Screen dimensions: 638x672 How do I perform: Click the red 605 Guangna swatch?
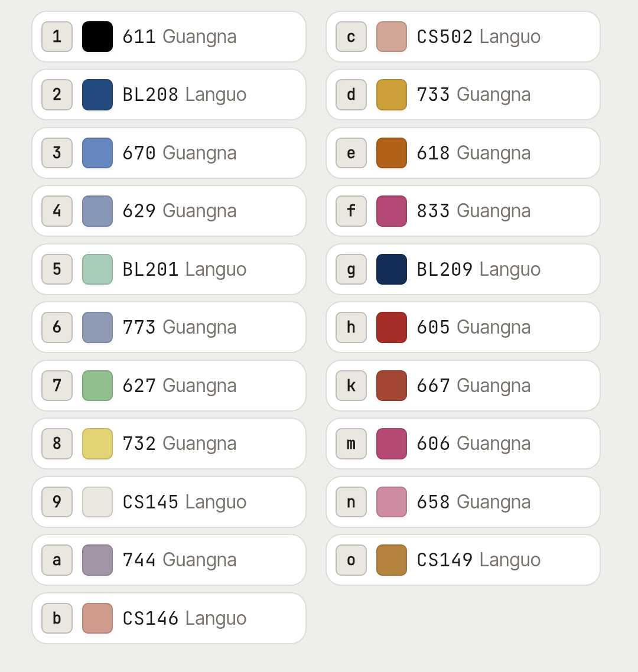click(392, 327)
